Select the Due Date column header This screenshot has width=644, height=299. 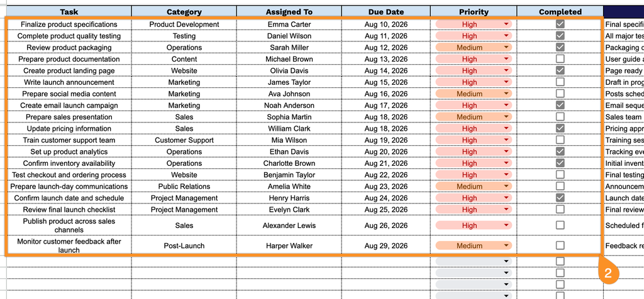[x=386, y=12]
